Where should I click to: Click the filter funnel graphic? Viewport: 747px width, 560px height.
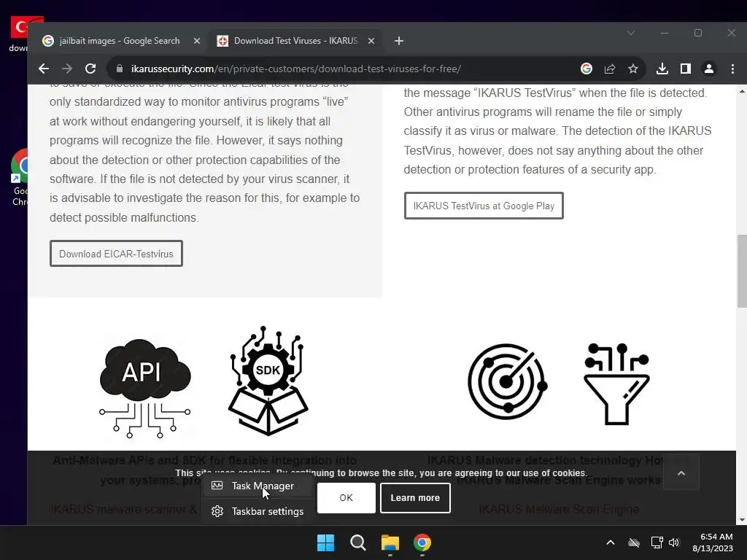point(616,384)
